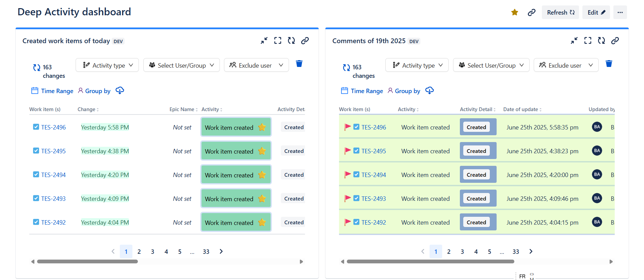Open TES-2495 link in the right gadget
644x280 pixels.
click(373, 151)
